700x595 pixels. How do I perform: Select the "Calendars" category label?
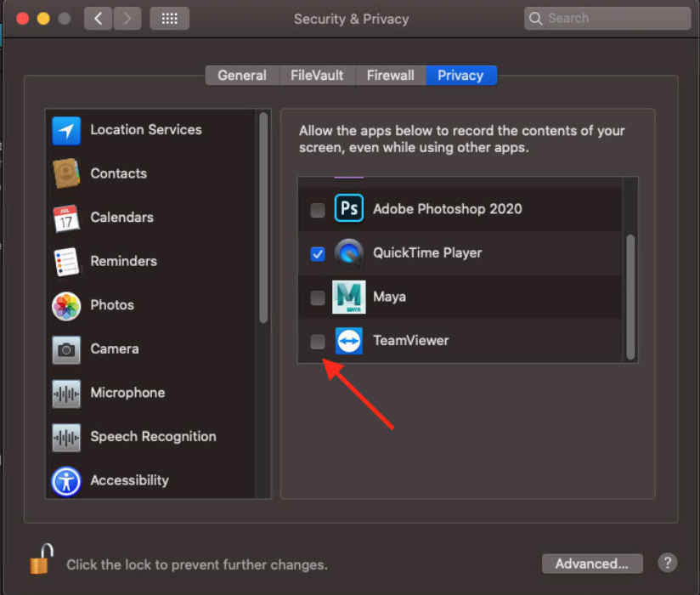tap(121, 218)
